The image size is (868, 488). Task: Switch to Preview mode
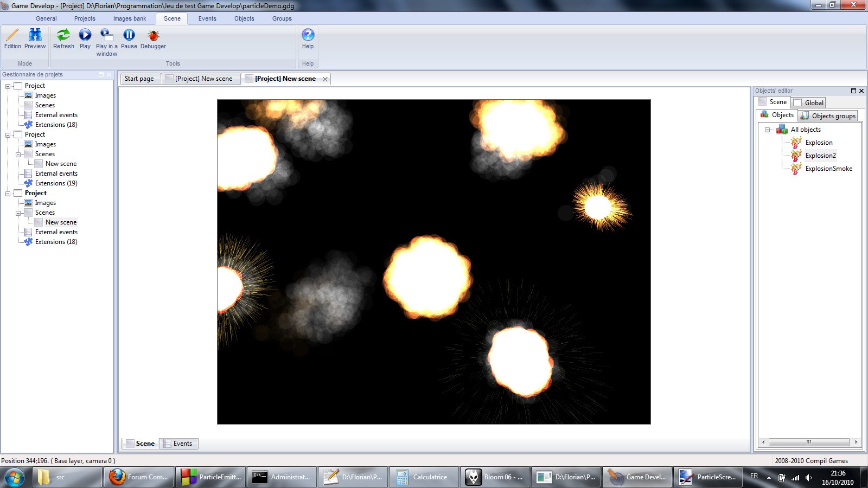[x=35, y=39]
